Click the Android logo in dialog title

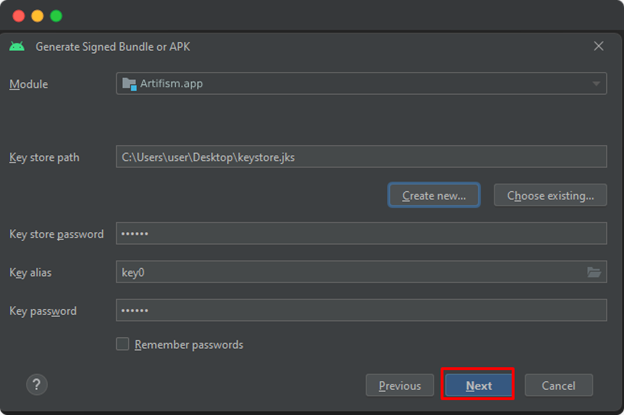pyautogui.click(x=17, y=46)
